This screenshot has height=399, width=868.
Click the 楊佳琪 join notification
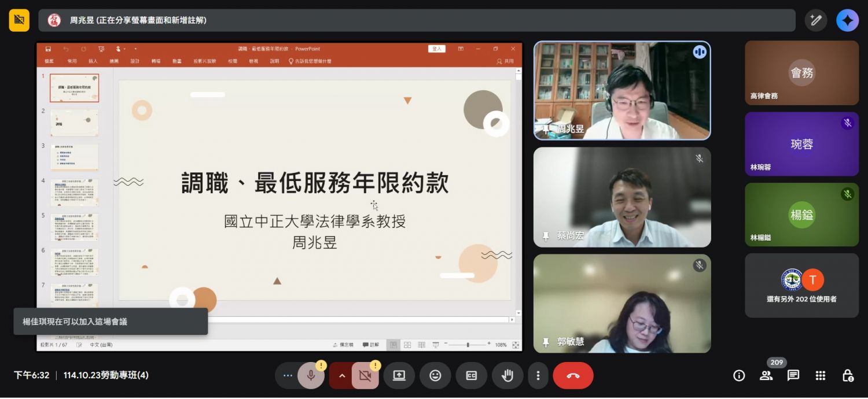coord(111,322)
